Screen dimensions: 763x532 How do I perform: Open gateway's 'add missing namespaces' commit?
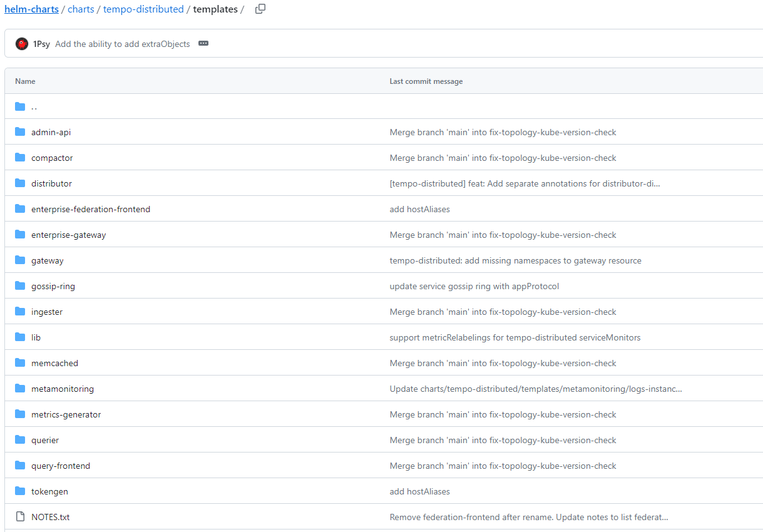pos(515,260)
